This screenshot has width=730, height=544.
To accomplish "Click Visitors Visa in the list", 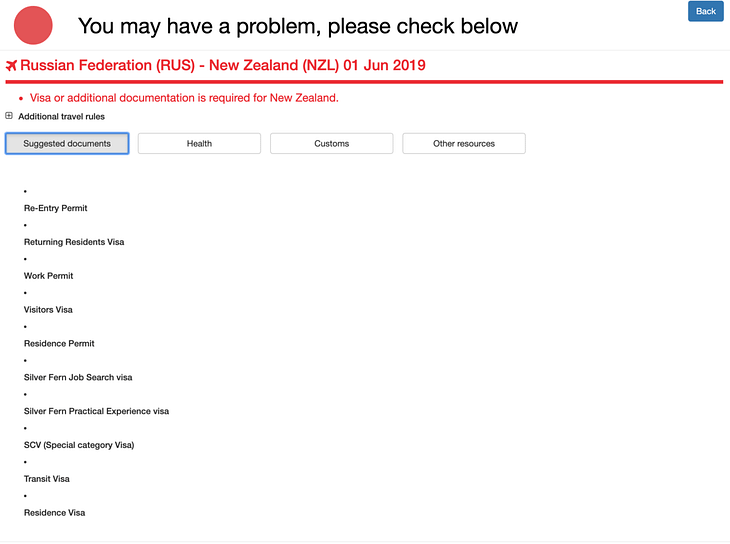I will point(48,310).
